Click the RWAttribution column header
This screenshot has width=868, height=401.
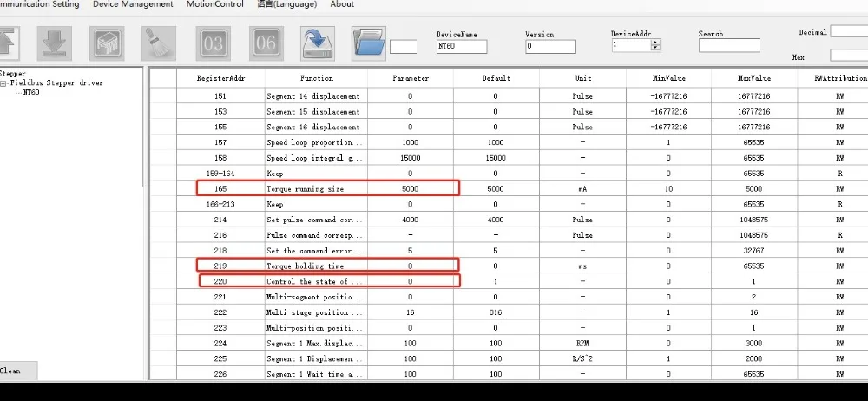[x=832, y=78]
